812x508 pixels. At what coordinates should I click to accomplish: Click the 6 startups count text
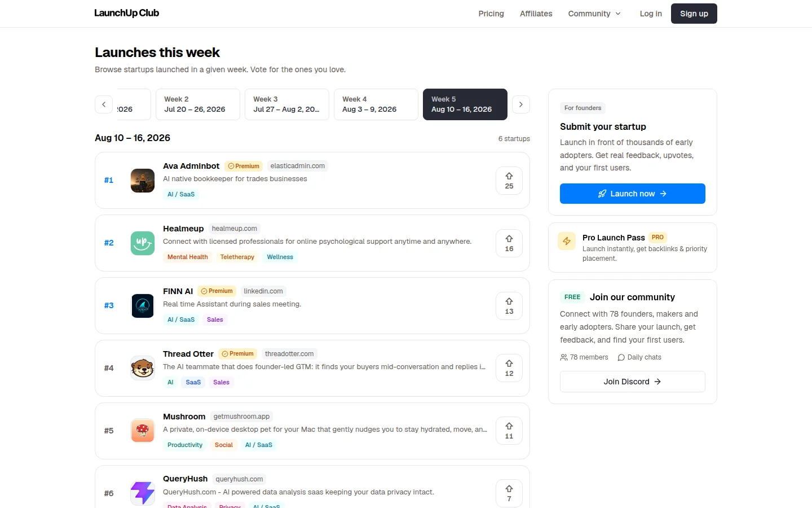point(514,139)
